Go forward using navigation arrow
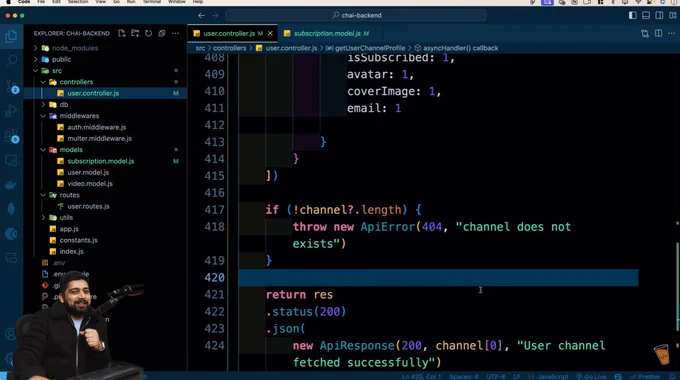The width and height of the screenshot is (680, 380). tap(215, 16)
